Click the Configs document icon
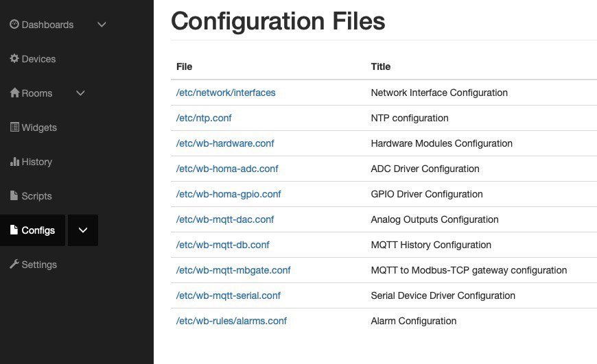 pyautogui.click(x=14, y=230)
